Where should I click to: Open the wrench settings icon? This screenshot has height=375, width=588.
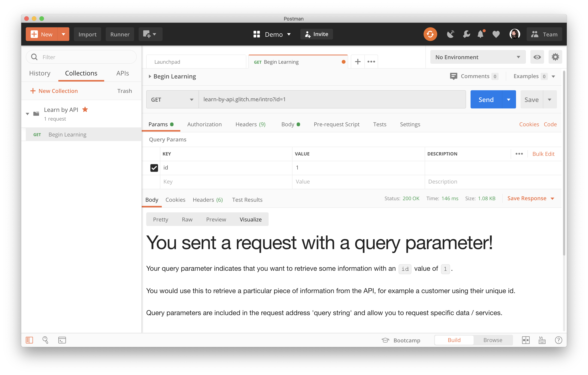tap(466, 34)
